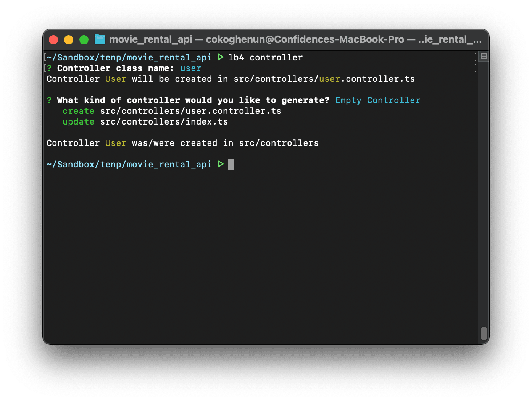
Task: Click the green 'update' status word
Action: tap(78, 122)
